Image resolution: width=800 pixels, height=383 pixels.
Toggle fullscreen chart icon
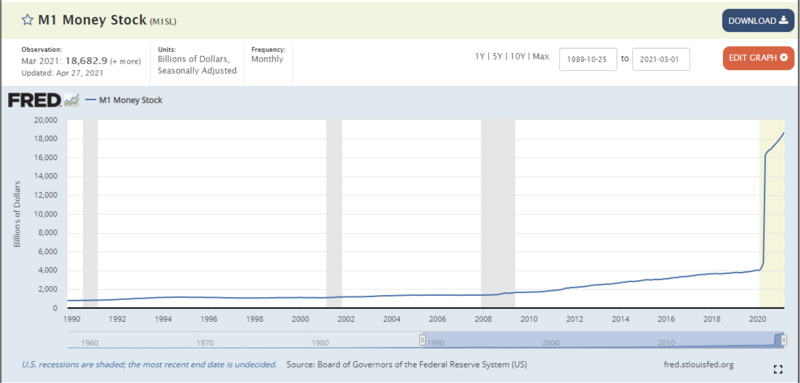tap(779, 369)
